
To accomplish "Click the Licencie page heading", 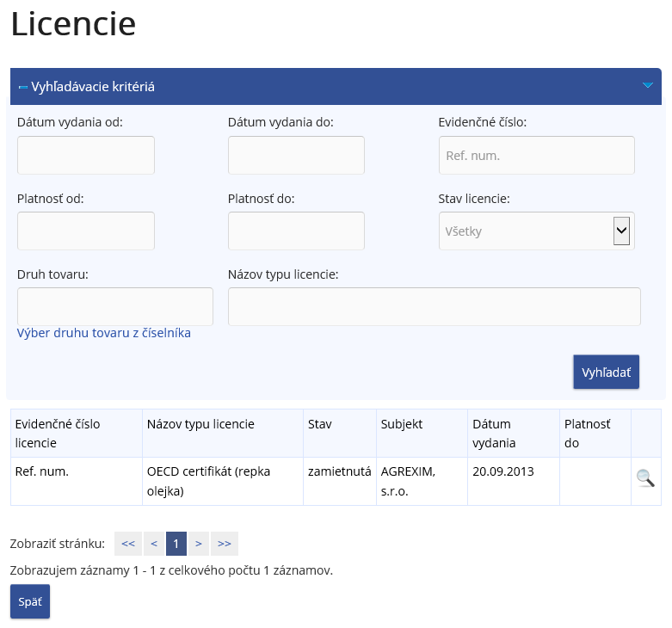I will 73,23.
